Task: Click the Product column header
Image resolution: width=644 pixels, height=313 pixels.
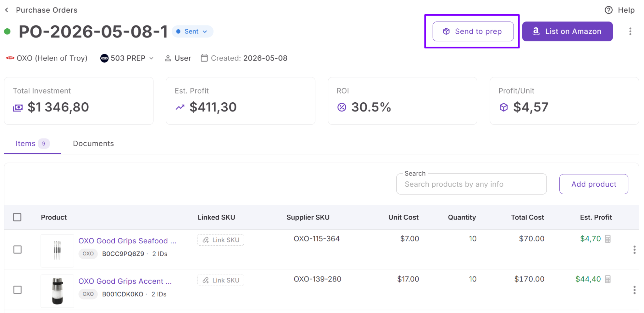Action: click(x=54, y=217)
